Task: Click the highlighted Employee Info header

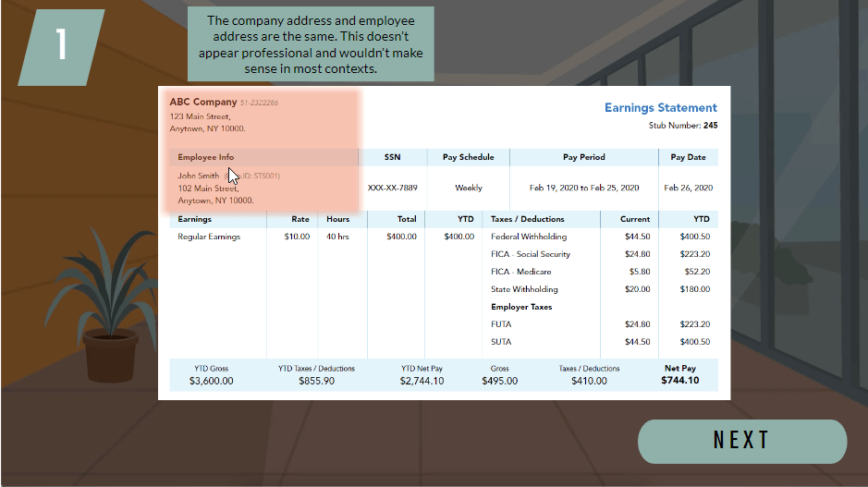Action: click(206, 157)
